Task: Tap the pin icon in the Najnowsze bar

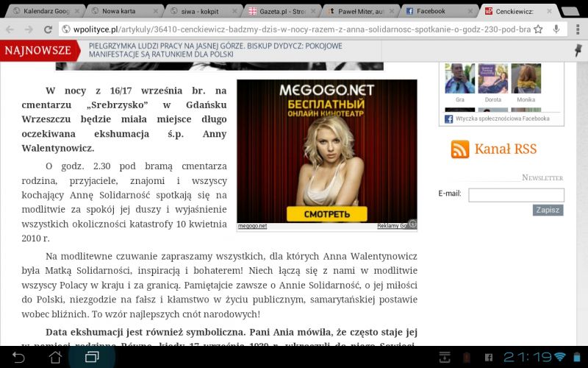Action: (578, 50)
